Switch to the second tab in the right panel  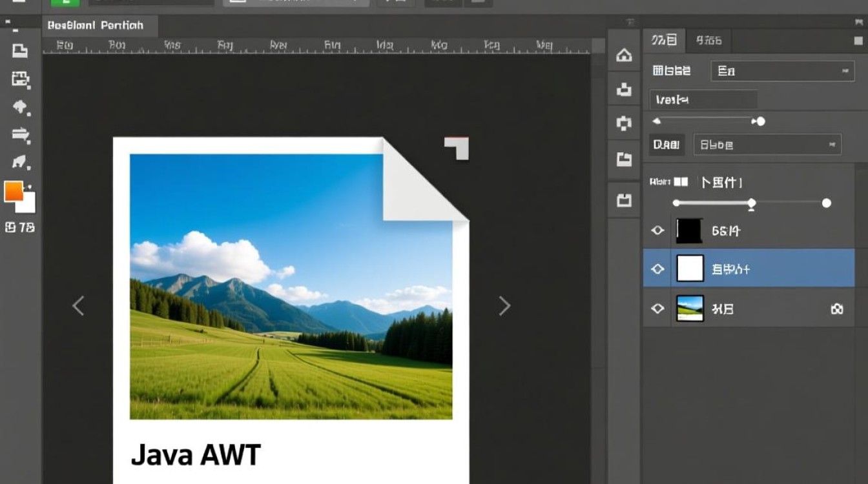[x=708, y=41]
